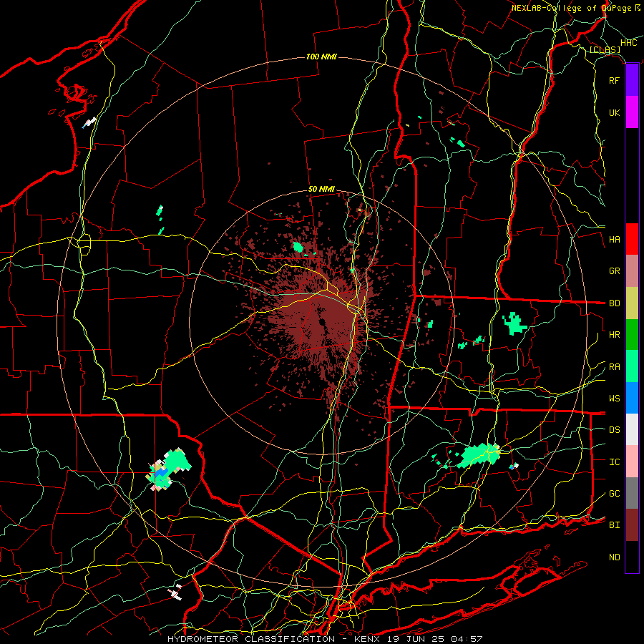
Task: Click the HA red legend swatch
Action: (x=632, y=239)
